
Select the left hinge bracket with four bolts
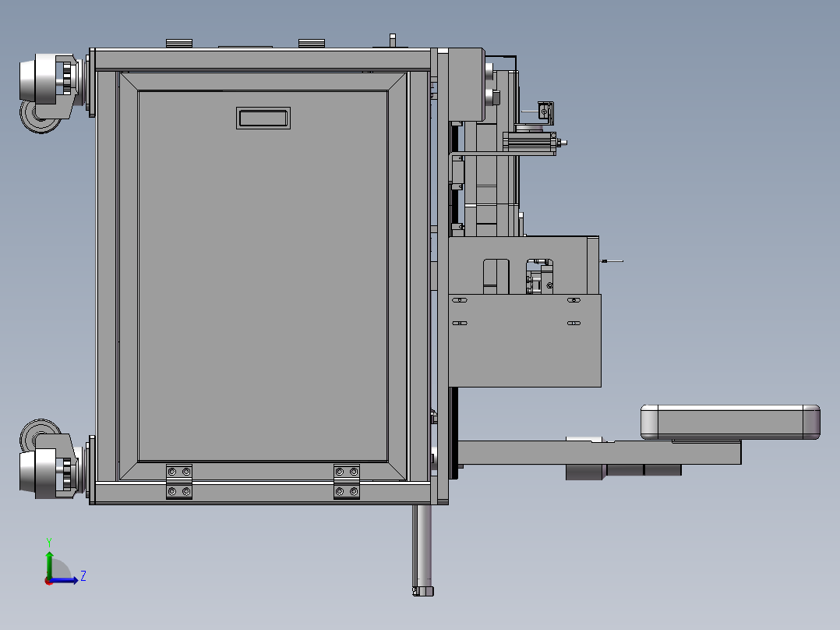coord(179,482)
